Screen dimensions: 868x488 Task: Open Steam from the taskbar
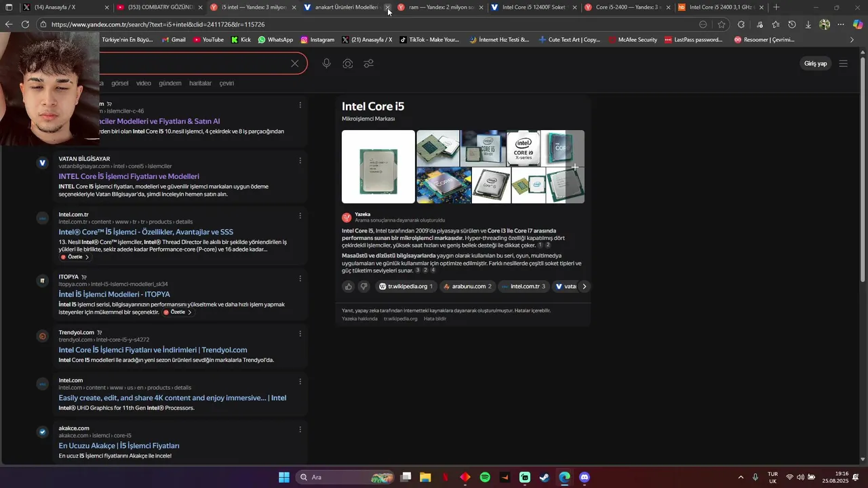coord(545,477)
